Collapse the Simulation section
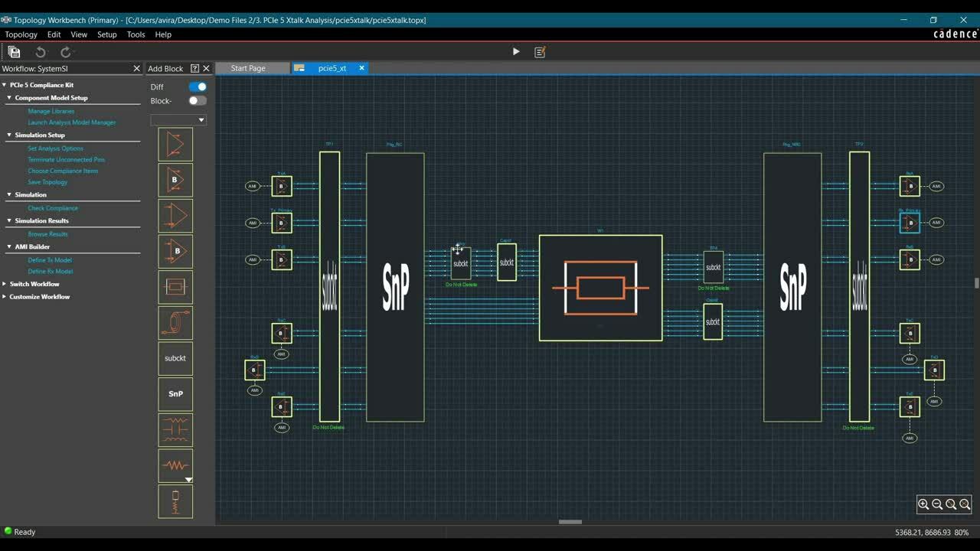 pyautogui.click(x=9, y=194)
